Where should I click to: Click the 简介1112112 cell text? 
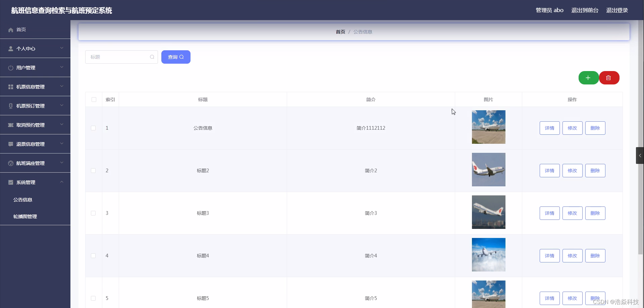(x=371, y=128)
